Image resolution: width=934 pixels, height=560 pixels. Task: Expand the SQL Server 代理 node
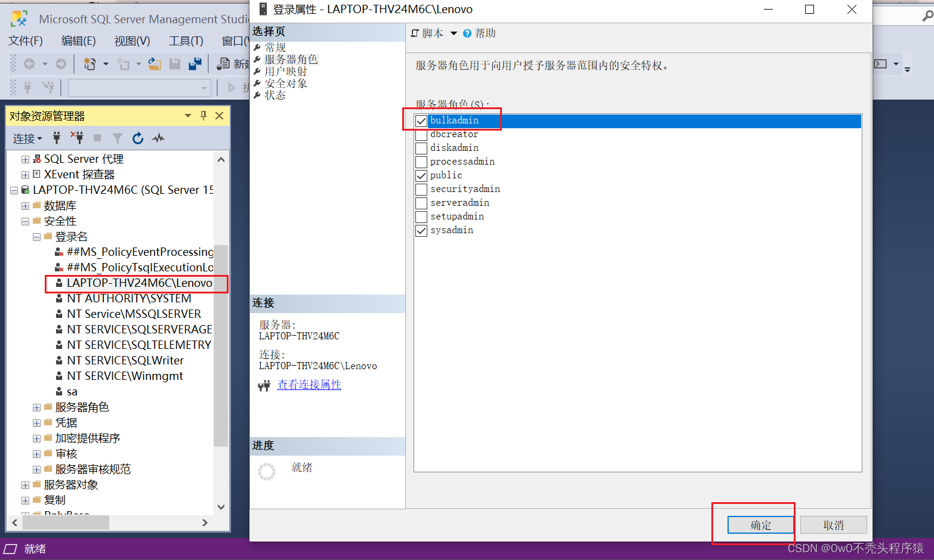[25, 159]
